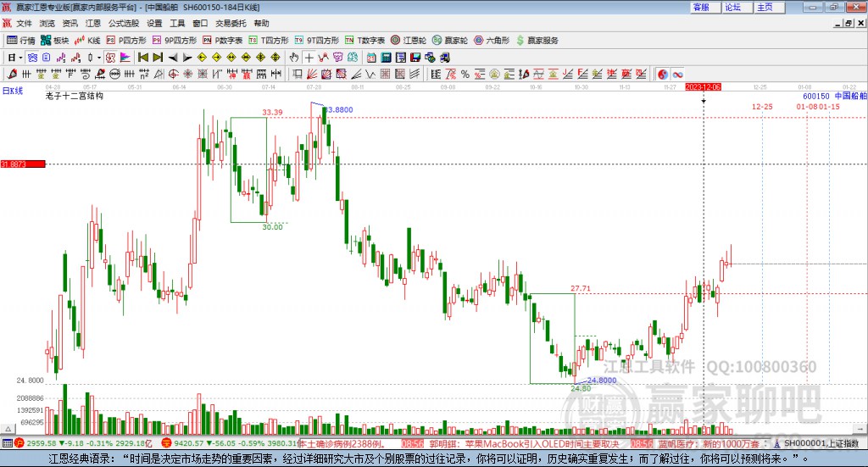Open the calculator icon
Image resolution: width=868 pixels, height=467 pixels.
point(387,58)
